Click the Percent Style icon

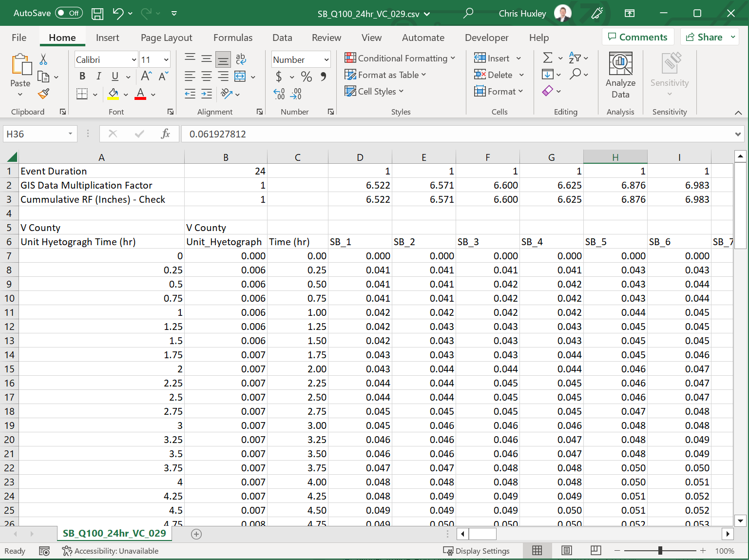pyautogui.click(x=306, y=77)
